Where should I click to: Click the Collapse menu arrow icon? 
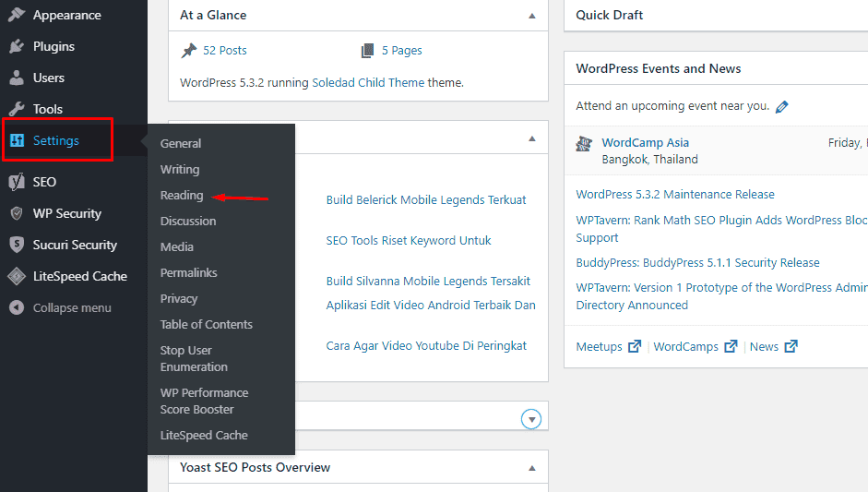(17, 307)
